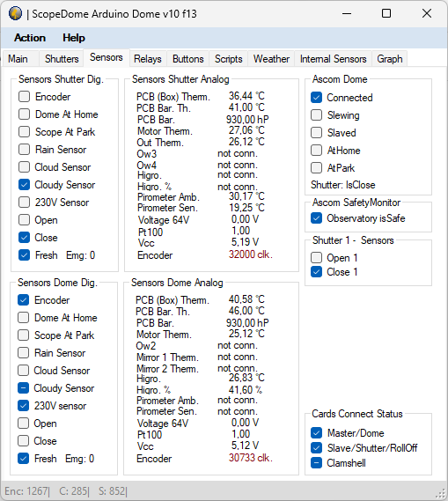The height and width of the screenshot is (501, 448).
Task: Switch to the Buttons tab
Action: coord(188,59)
